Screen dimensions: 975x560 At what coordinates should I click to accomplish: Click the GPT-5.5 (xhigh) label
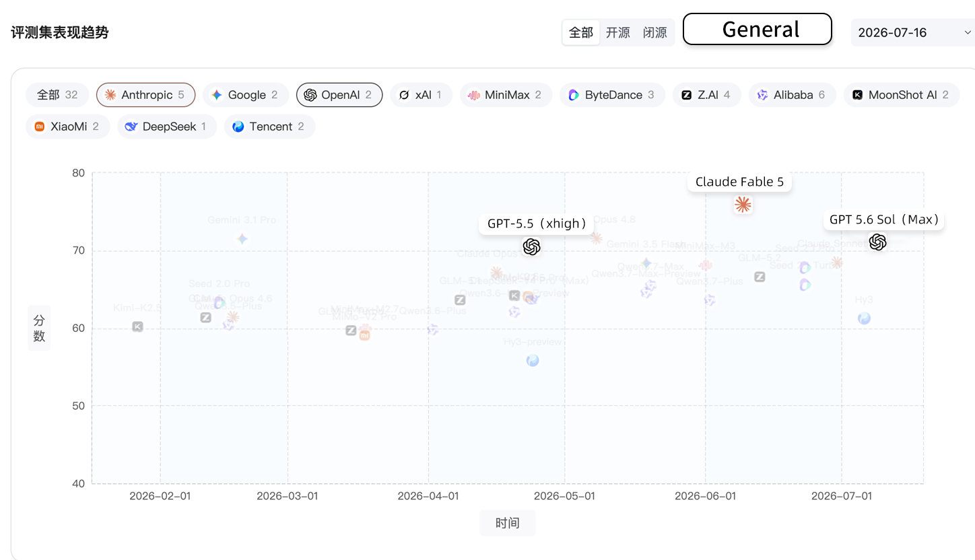(x=537, y=223)
